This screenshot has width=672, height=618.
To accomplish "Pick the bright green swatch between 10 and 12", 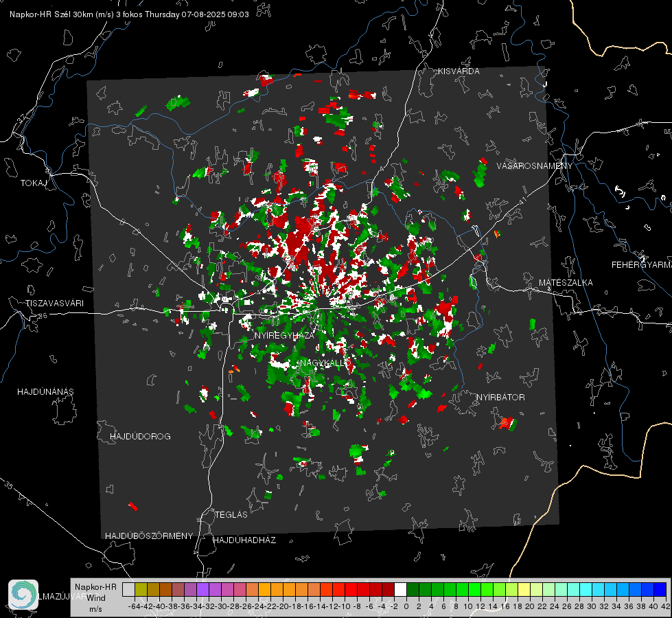I will pos(474,590).
